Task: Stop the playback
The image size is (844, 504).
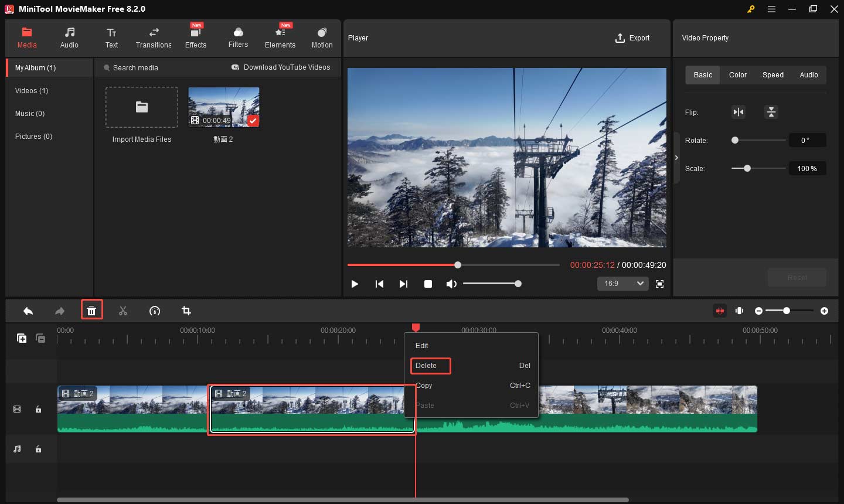Action: tap(428, 284)
